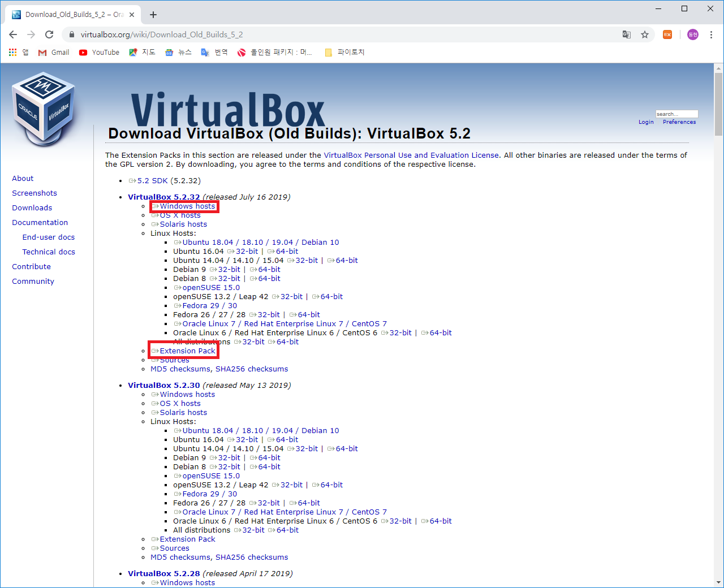Download Solaris hosts for 5.2.32
Image resolution: width=724 pixels, height=588 pixels.
tap(179, 224)
